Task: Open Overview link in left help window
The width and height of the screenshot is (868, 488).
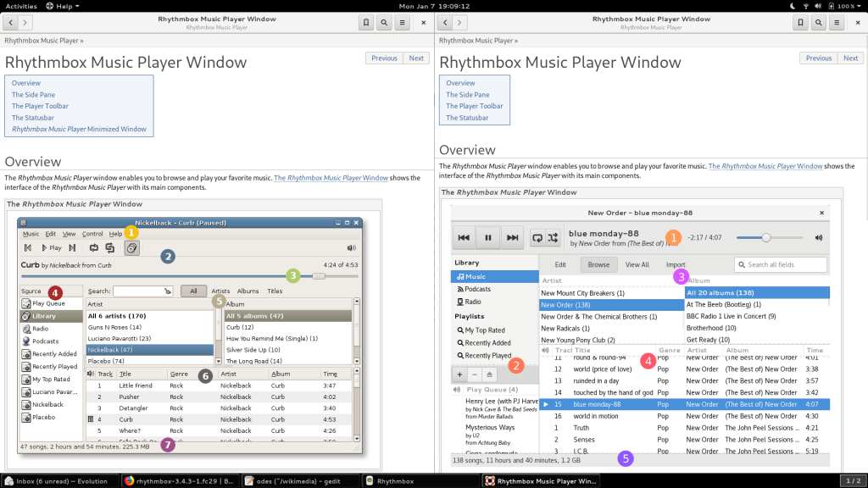Action: [x=26, y=83]
